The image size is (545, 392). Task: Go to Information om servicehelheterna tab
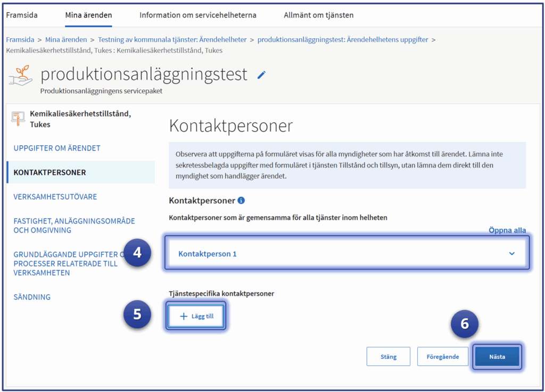197,15
